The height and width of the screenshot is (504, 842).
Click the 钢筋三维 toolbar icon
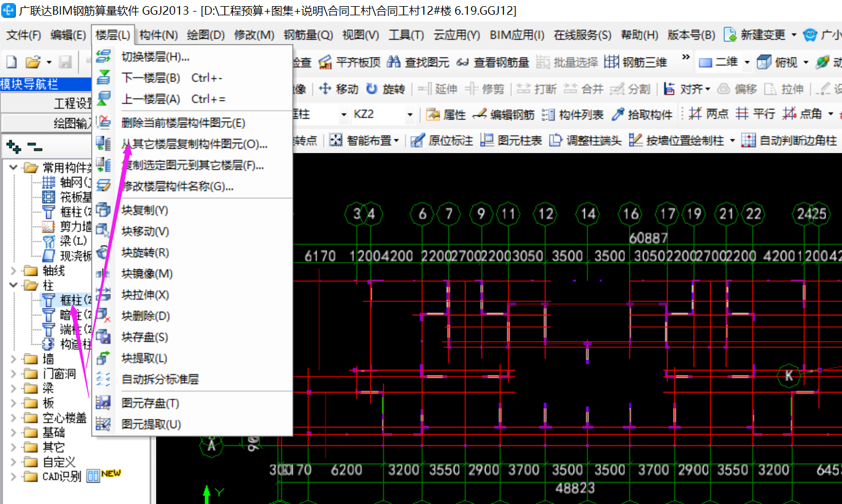pos(611,62)
